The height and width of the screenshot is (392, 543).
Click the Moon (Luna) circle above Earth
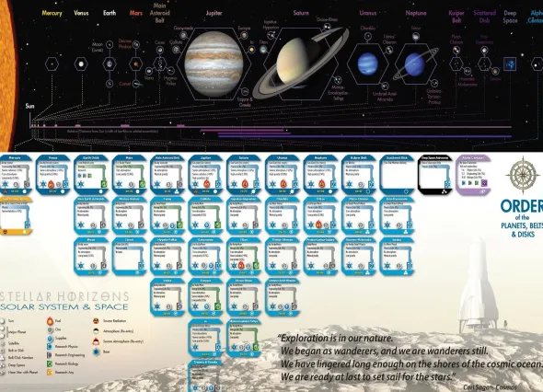[110, 44]
